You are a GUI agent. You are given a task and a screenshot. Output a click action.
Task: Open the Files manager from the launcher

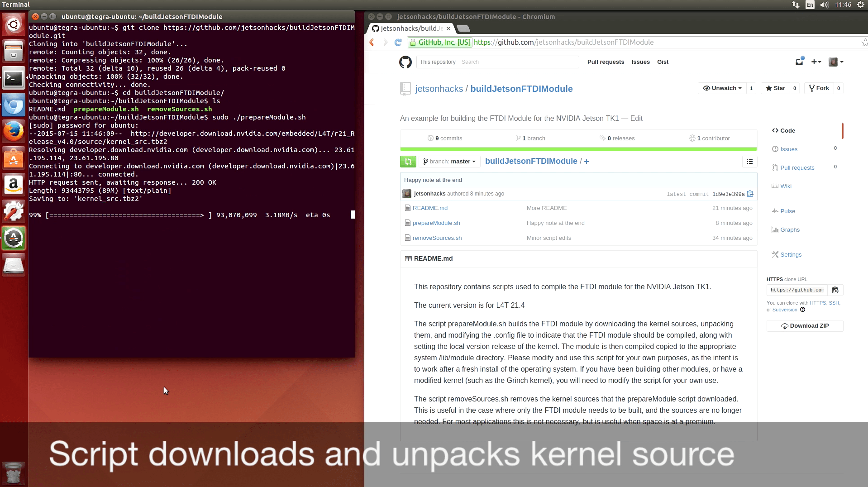tap(14, 51)
